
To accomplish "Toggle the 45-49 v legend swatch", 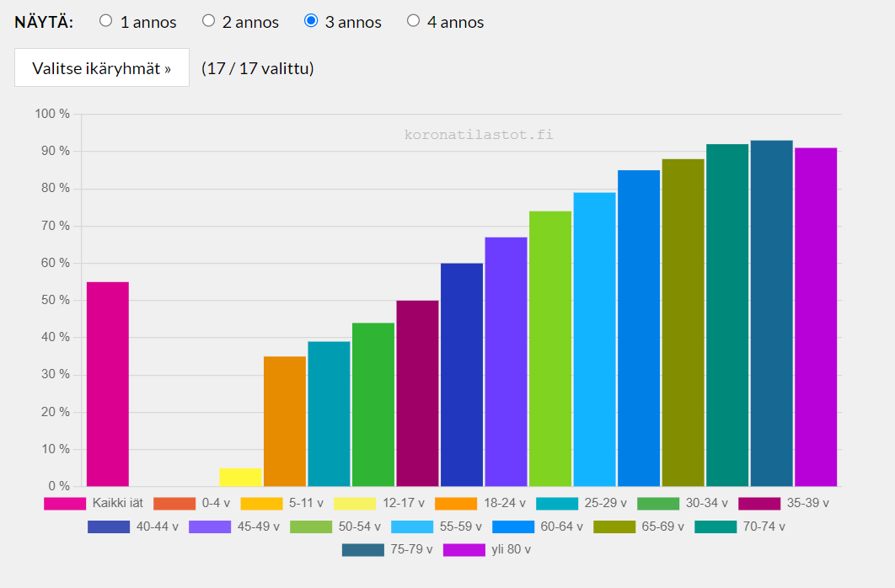I will 210,527.
